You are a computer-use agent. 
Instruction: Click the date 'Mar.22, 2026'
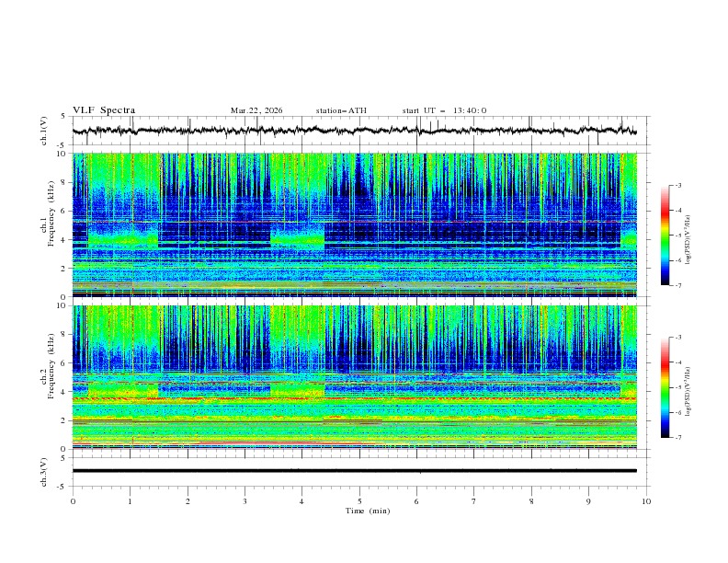point(256,110)
